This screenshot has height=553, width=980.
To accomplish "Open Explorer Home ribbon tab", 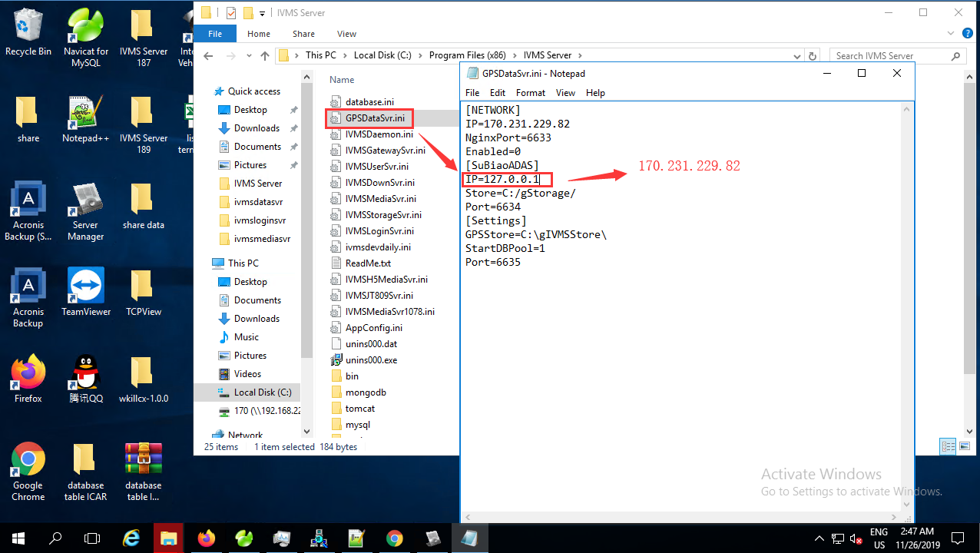I will pyautogui.click(x=259, y=34).
